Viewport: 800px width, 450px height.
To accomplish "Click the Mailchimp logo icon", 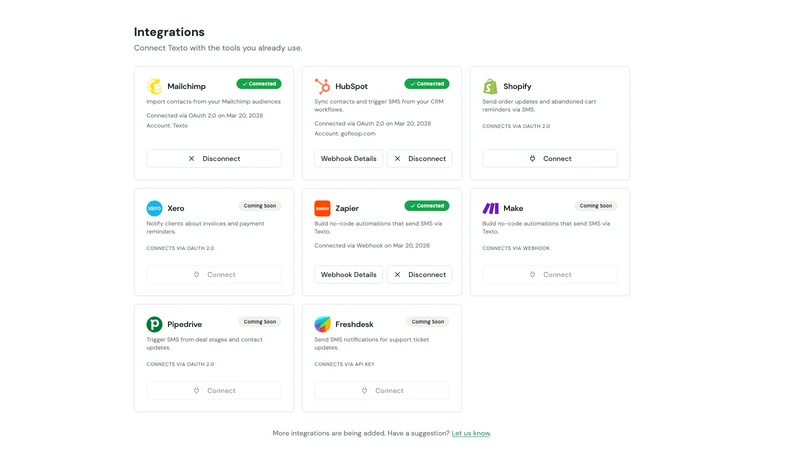I will 154,86.
